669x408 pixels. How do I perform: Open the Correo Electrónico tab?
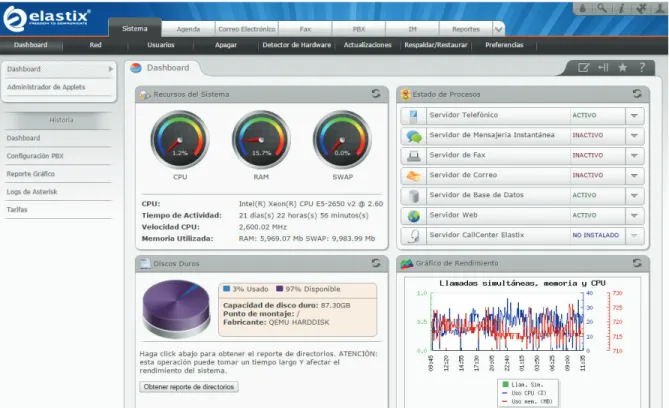247,29
